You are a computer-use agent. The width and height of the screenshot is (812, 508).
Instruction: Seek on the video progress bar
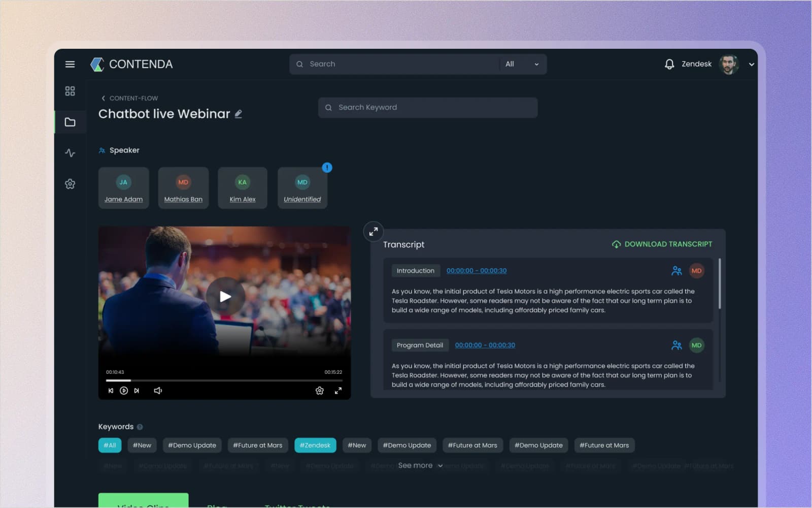coord(224,380)
